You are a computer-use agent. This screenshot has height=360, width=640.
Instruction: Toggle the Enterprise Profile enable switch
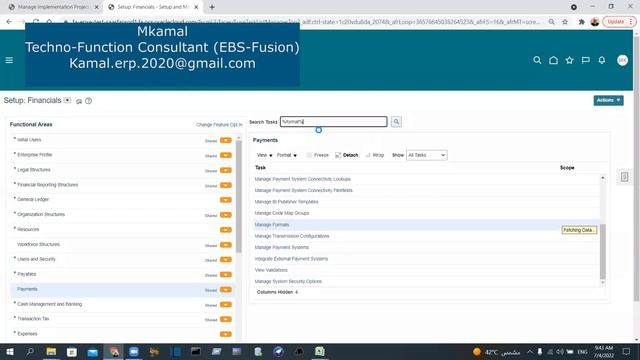pyautogui.click(x=226, y=155)
